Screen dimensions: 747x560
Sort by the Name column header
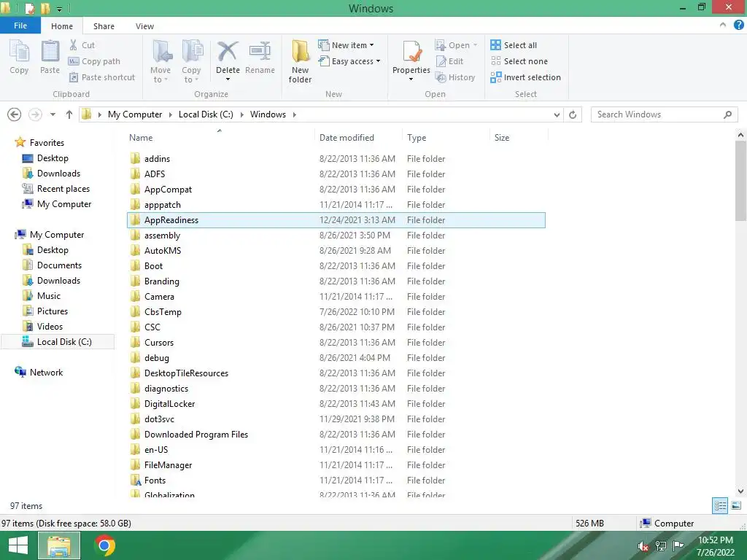pos(219,138)
